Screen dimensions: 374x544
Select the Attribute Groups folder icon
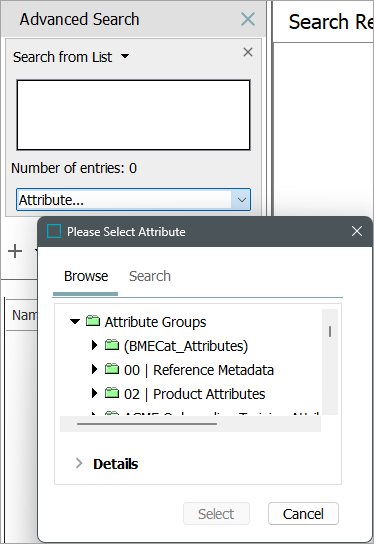pyautogui.click(x=93, y=321)
